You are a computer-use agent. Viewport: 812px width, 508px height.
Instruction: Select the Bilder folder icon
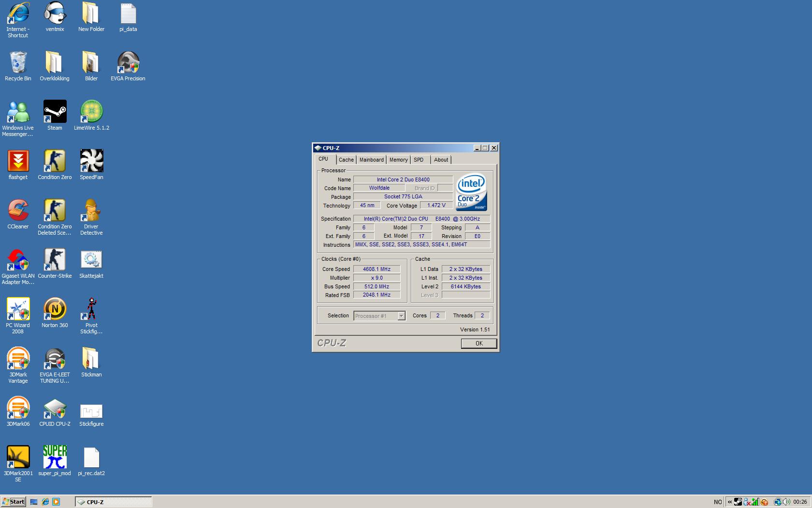point(91,66)
